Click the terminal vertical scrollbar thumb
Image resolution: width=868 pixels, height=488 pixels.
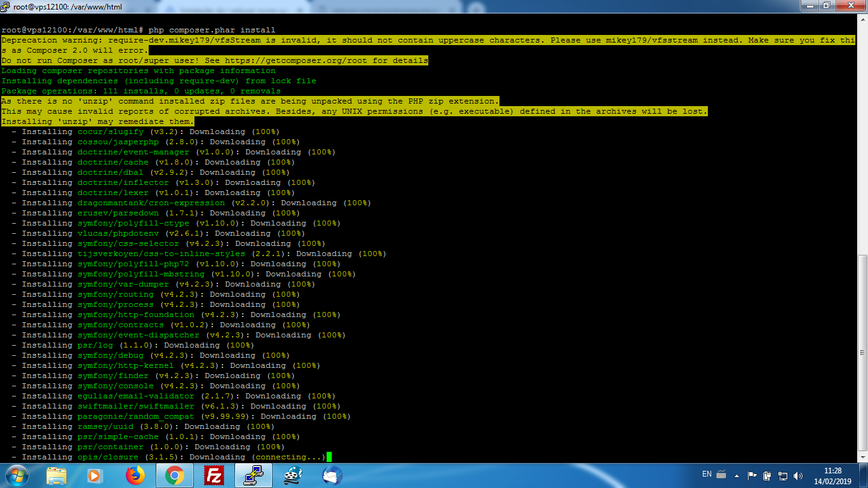[x=862, y=353]
